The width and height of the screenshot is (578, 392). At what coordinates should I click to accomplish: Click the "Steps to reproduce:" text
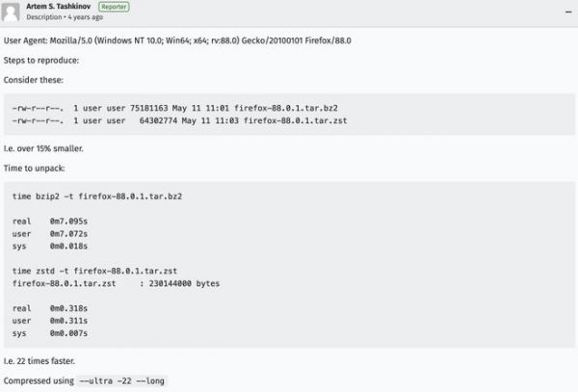pyautogui.click(x=41, y=61)
